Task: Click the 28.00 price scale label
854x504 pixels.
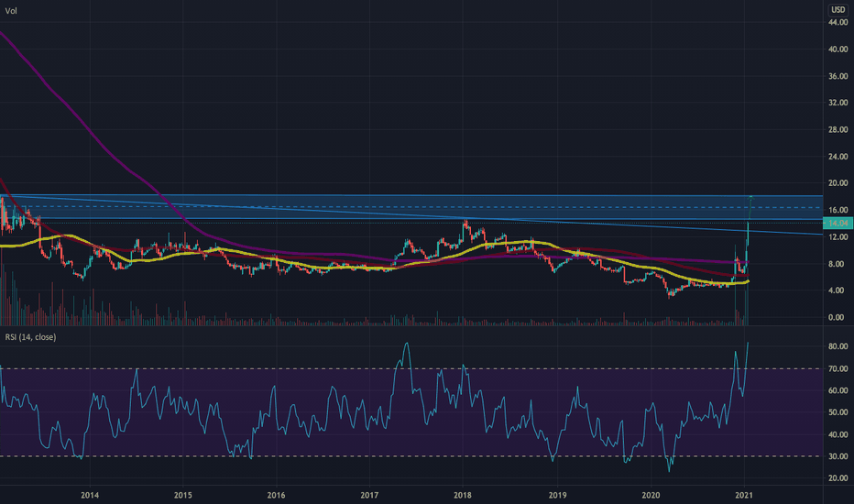Action: 838,130
